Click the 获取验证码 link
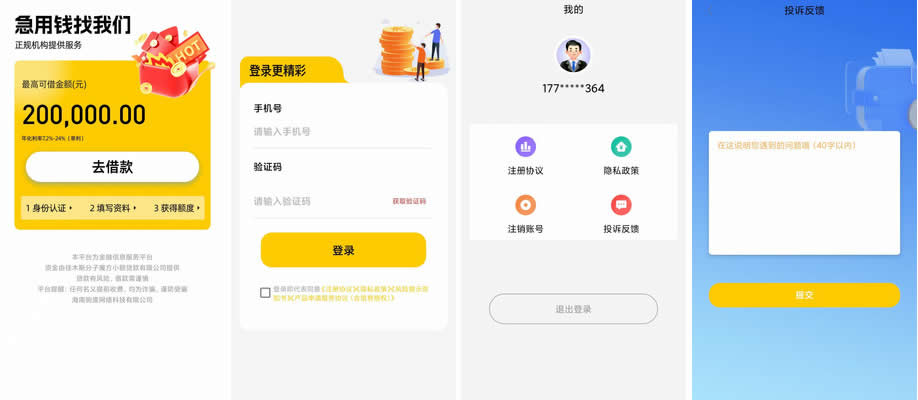This screenshot has height=400, width=918. point(409,201)
